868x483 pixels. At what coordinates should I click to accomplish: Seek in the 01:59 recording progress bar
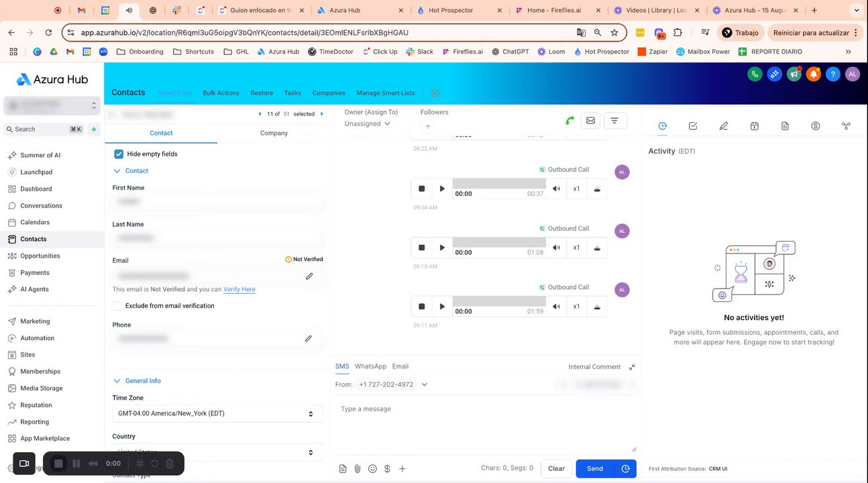499,302
